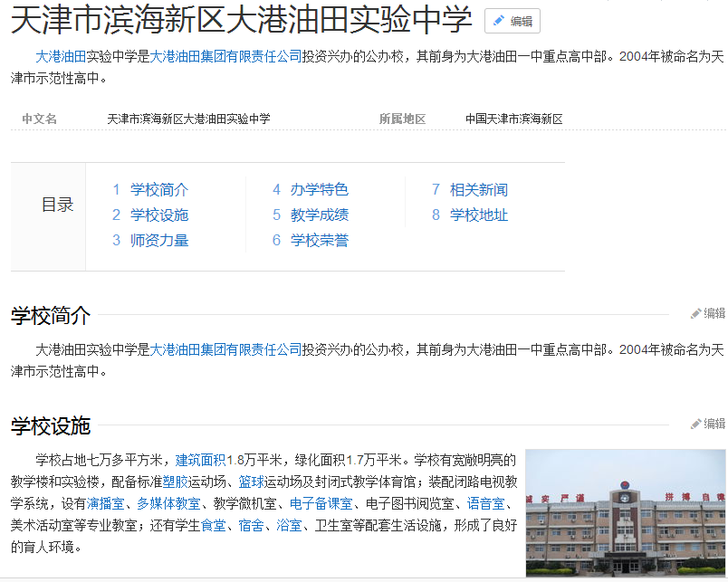Open the 电子备课室 link
Image resolution: width=728 pixels, height=582 pixels.
(x=321, y=503)
